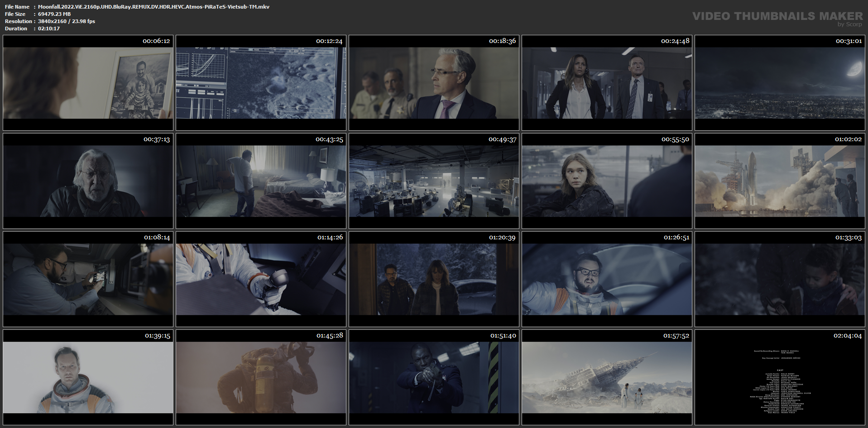Screen dimensions: 868x428
Task: Click the Duration label
Action: click(x=16, y=29)
